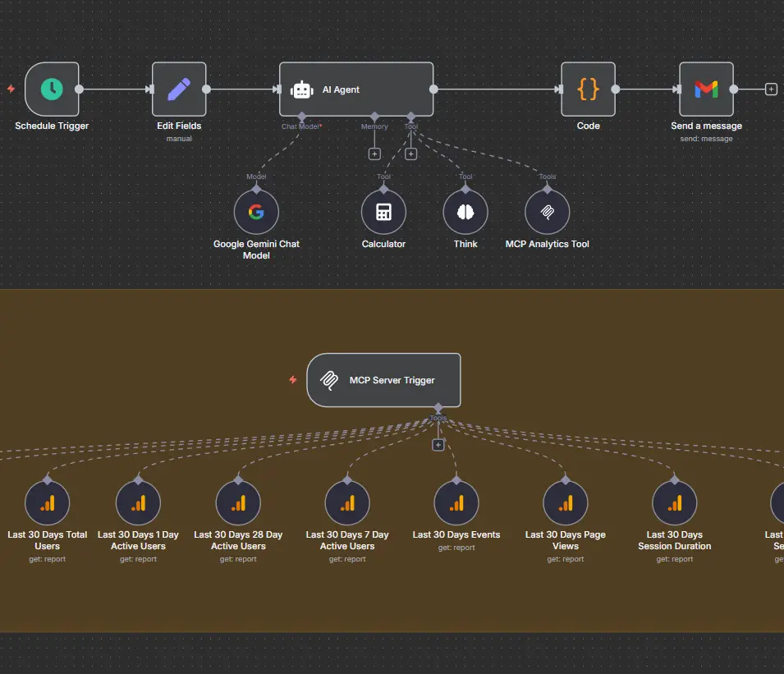Image resolution: width=784 pixels, height=674 pixels.
Task: Click the Tools diamond connector under MCP Server Trigger
Action: pos(438,407)
